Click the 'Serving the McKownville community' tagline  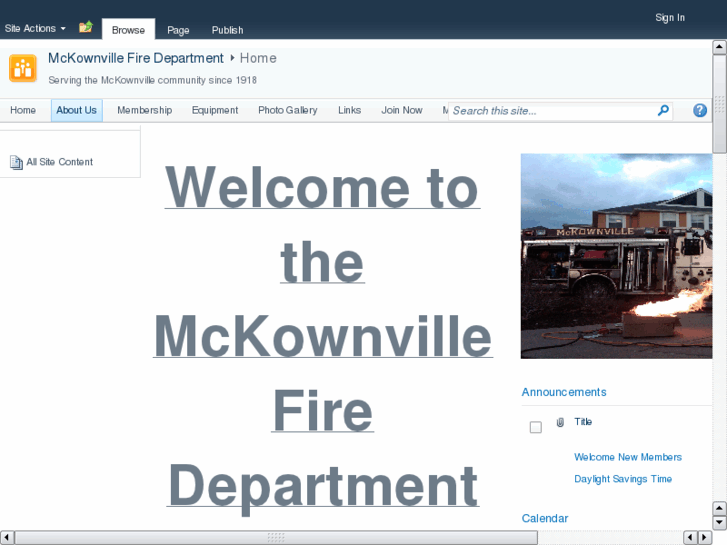[153, 80]
